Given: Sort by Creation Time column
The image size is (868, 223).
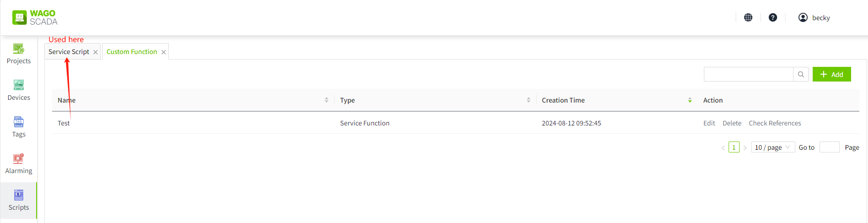Looking at the screenshot, I should tap(690, 100).
